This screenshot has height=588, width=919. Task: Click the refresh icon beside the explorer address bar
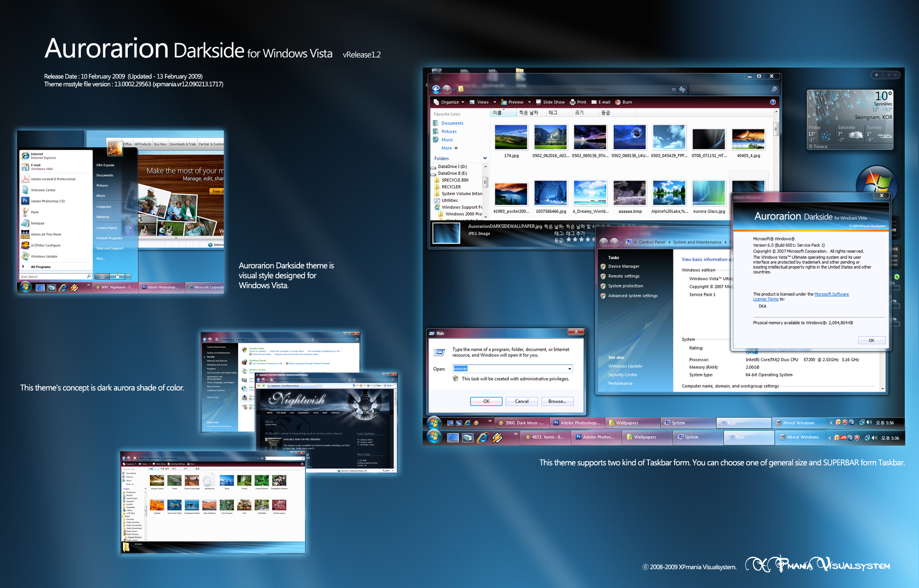682,90
